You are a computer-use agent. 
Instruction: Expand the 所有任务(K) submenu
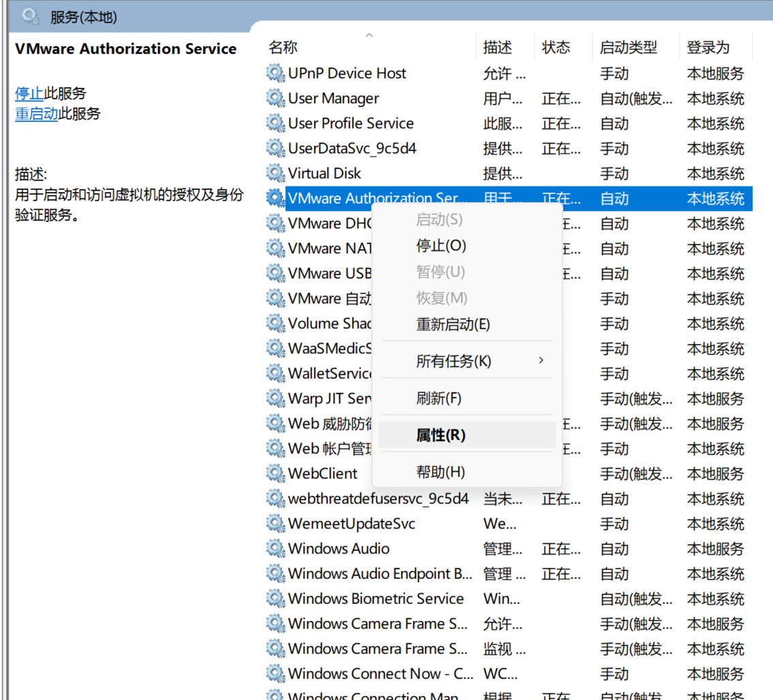(467, 362)
